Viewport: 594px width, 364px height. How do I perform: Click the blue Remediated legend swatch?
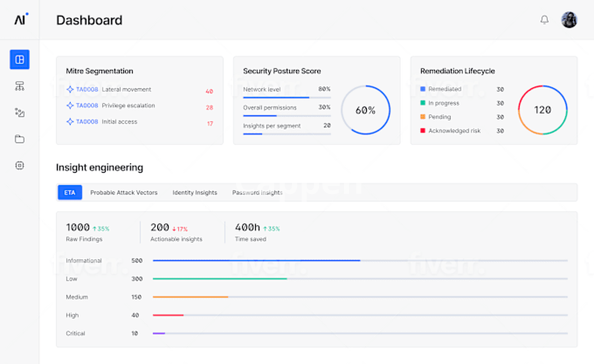pyautogui.click(x=423, y=89)
